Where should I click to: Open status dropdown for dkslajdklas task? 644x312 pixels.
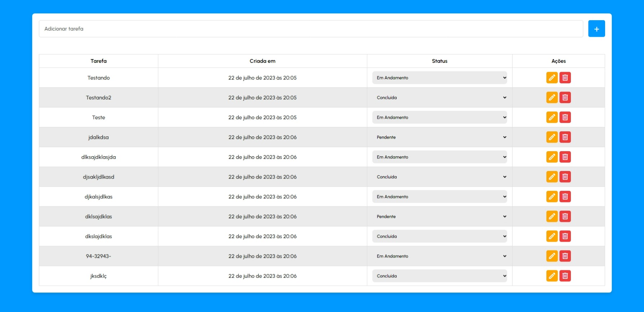439,236
